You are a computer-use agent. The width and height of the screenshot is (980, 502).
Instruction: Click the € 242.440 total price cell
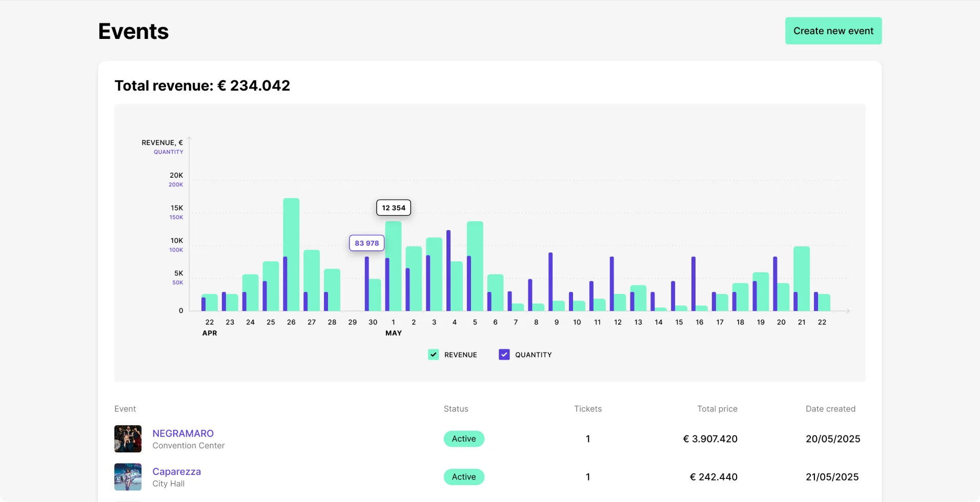tap(713, 477)
